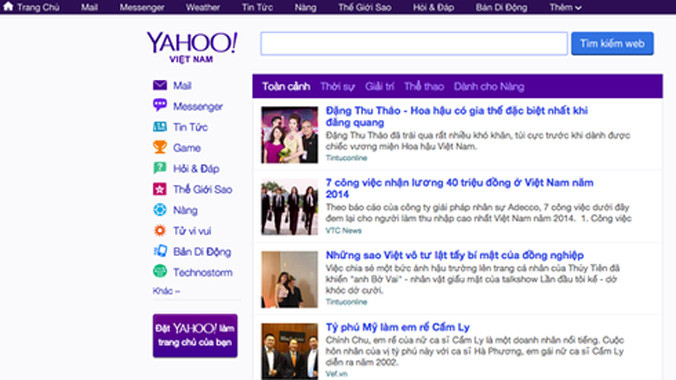
Task: Click the Thế Giới Sao star icon
Action: [160, 189]
